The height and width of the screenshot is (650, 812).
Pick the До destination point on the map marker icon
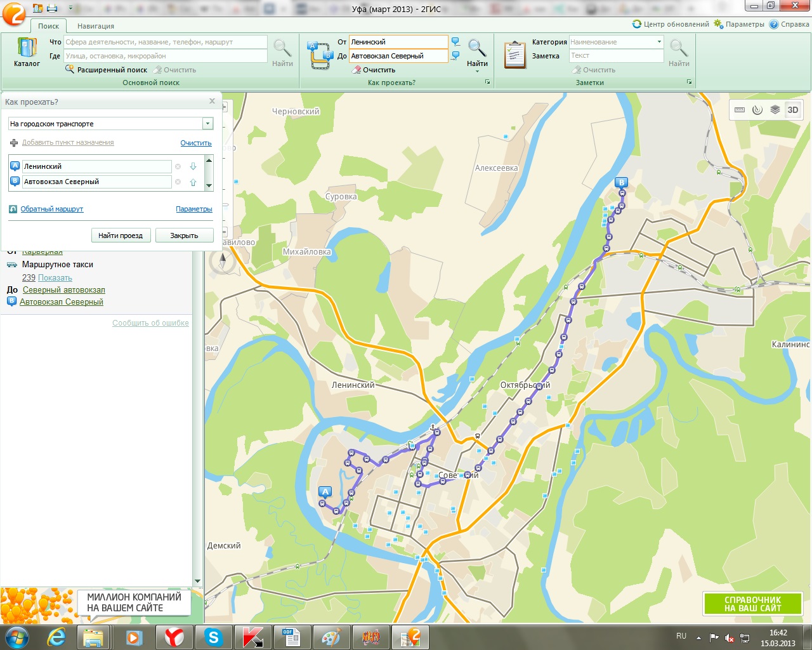point(455,56)
